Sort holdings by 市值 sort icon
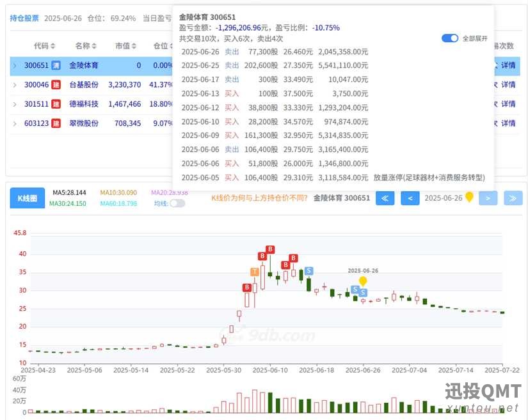 pos(134,46)
